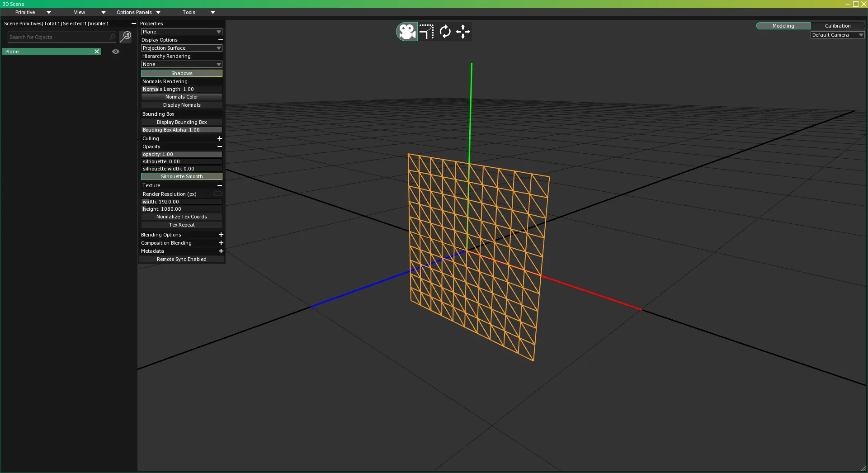Switch to Modeling mode tab
Image resolution: width=868 pixels, height=473 pixels.
(x=783, y=26)
